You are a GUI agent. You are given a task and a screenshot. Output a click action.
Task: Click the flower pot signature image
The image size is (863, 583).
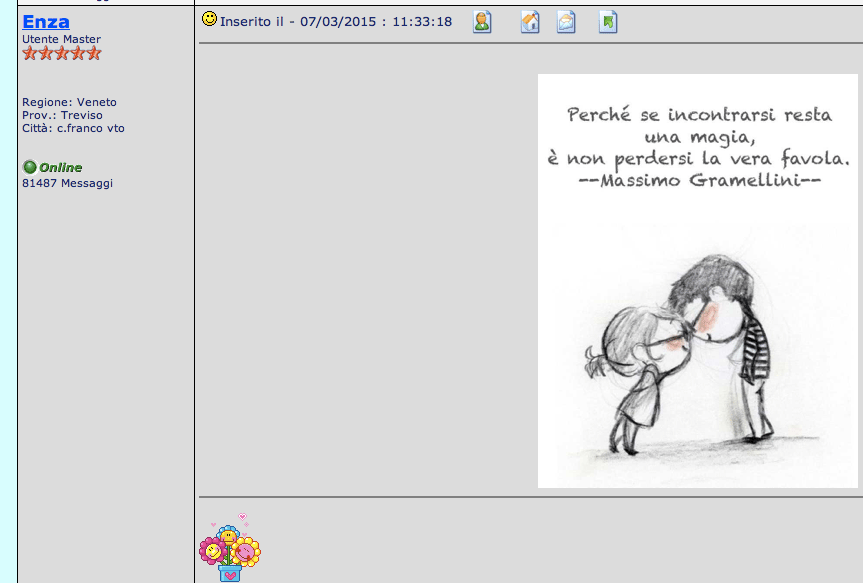[230, 547]
